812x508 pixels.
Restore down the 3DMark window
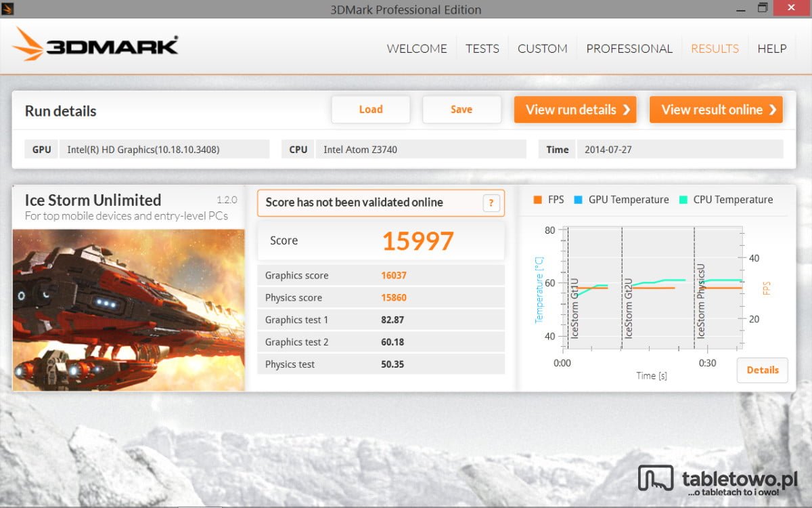[x=763, y=7]
